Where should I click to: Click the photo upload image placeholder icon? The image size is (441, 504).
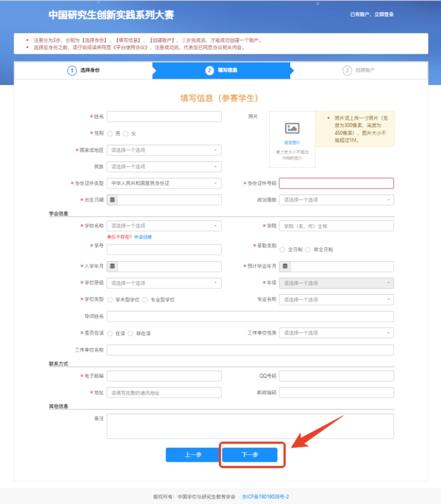(x=292, y=128)
